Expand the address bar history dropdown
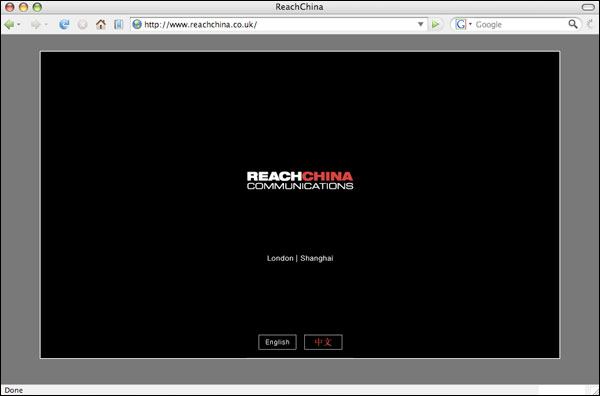This screenshot has height=396, width=600. point(421,24)
